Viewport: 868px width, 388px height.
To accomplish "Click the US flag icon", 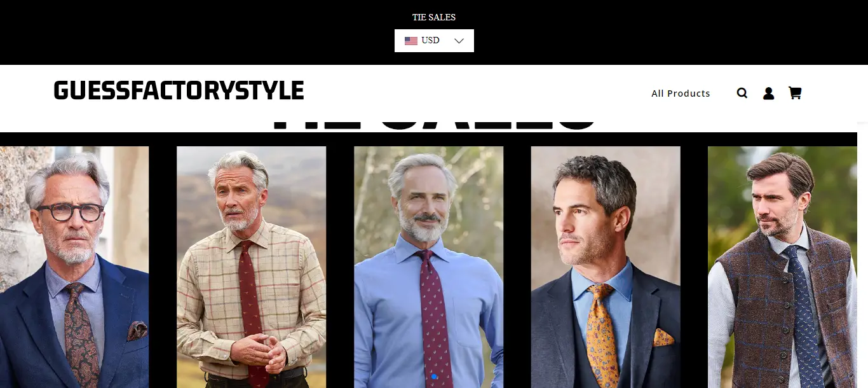I will point(411,41).
